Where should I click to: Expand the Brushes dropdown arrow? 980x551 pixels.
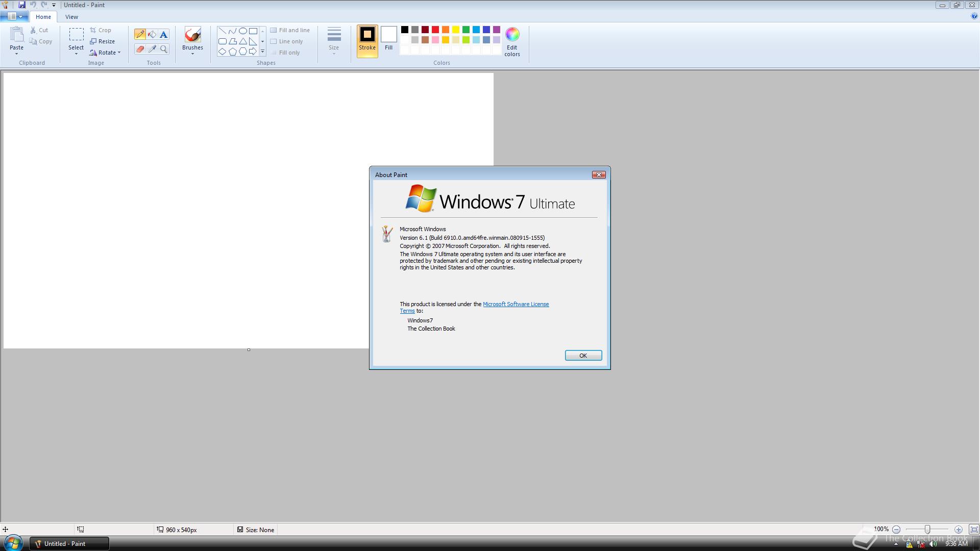(192, 54)
